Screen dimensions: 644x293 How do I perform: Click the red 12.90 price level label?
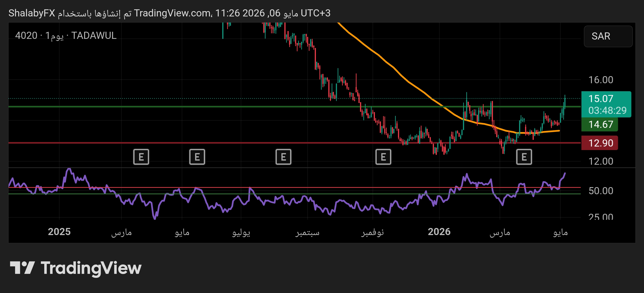pos(599,143)
